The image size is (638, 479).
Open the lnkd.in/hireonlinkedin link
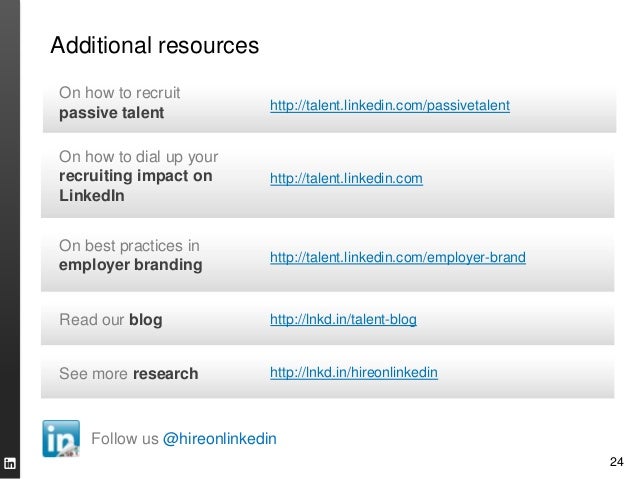[x=354, y=372]
